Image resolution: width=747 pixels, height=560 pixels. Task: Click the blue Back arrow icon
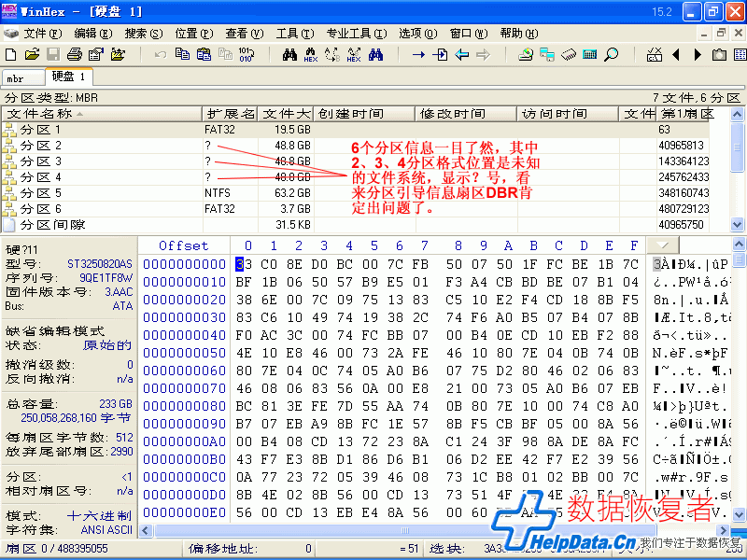(x=461, y=55)
